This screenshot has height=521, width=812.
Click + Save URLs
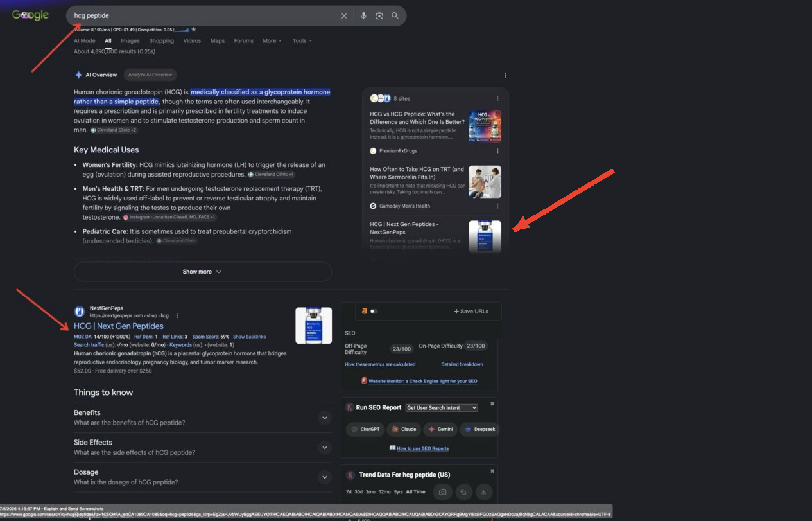pyautogui.click(x=471, y=312)
